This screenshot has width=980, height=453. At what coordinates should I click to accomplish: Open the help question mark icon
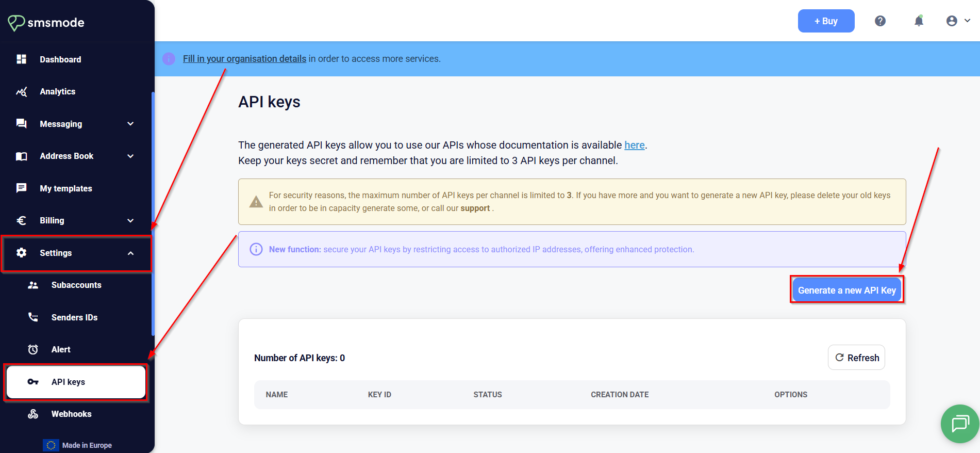coord(880,21)
